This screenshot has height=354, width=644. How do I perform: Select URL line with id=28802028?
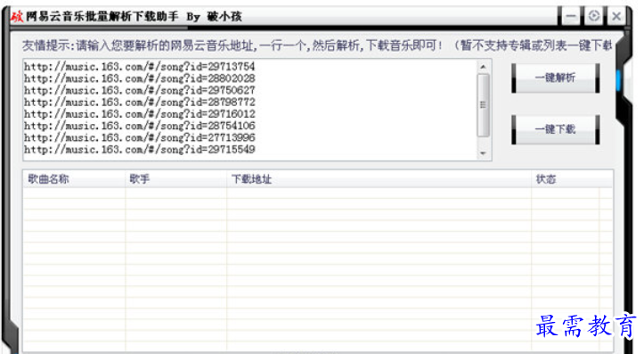[x=140, y=78]
